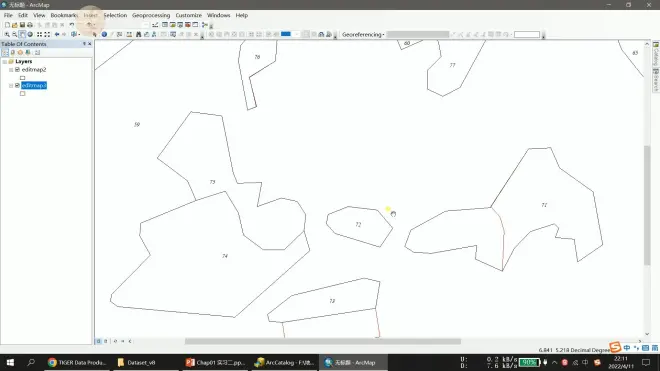The width and height of the screenshot is (660, 371).
Task: Switch TOC to List By Visibility
Action: pos(20,53)
